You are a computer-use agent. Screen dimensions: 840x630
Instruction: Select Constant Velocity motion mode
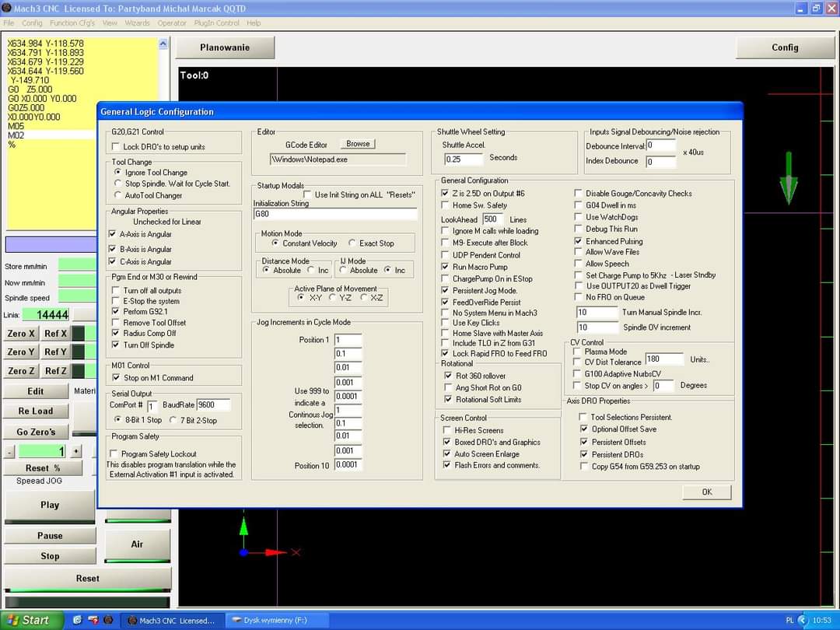coord(275,243)
